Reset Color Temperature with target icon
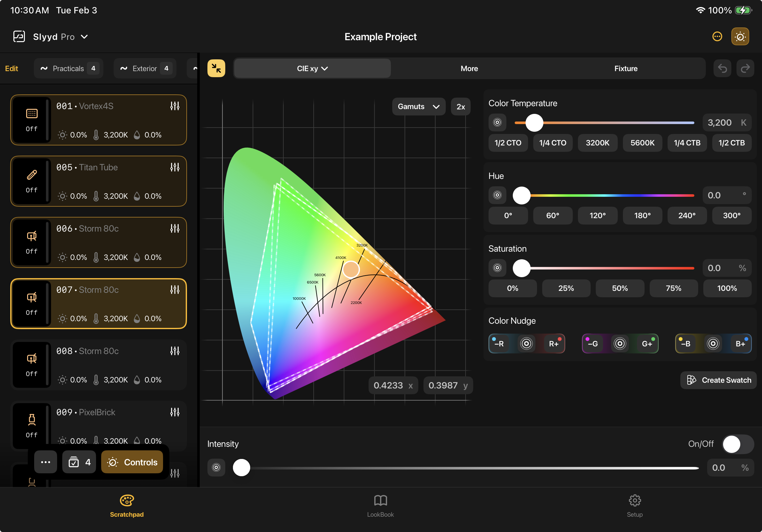762x532 pixels. (x=497, y=122)
